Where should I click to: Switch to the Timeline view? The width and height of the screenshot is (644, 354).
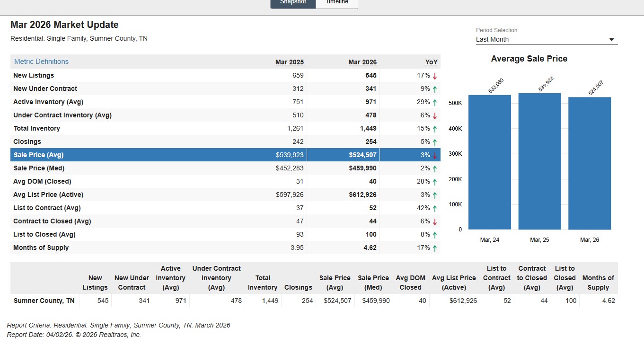tap(336, 3)
